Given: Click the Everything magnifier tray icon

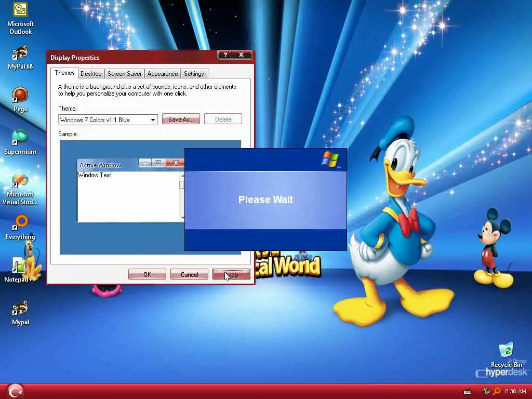Looking at the screenshot, I should (x=496, y=391).
